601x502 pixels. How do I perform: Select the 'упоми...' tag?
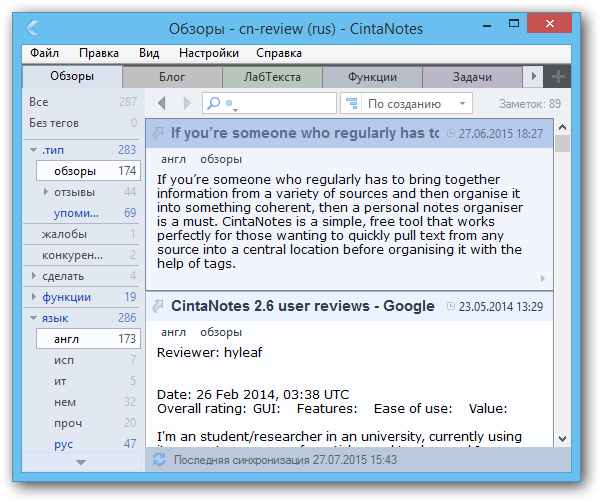pos(88,213)
